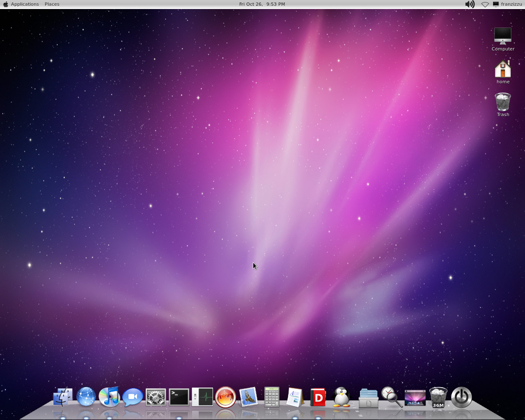Open the iTunes-style music player in dock
The height and width of the screenshot is (420, 525).
tap(109, 397)
